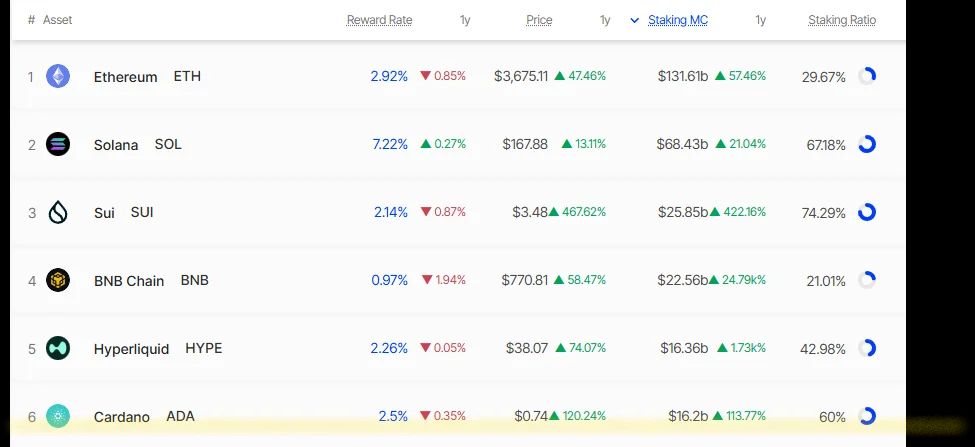Open the Ethereum asset name link
Viewport: 975px width, 447px height.
tap(126, 77)
